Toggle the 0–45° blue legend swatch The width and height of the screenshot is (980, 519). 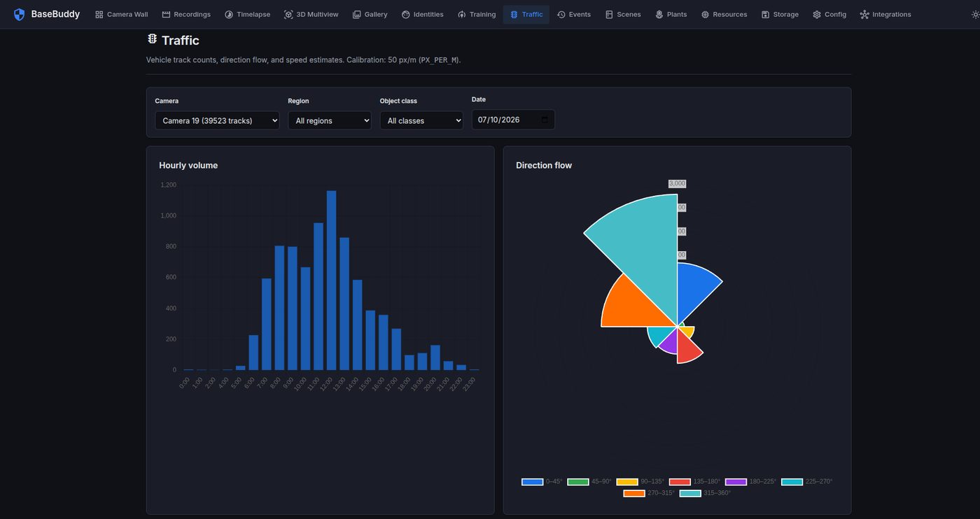click(x=533, y=482)
